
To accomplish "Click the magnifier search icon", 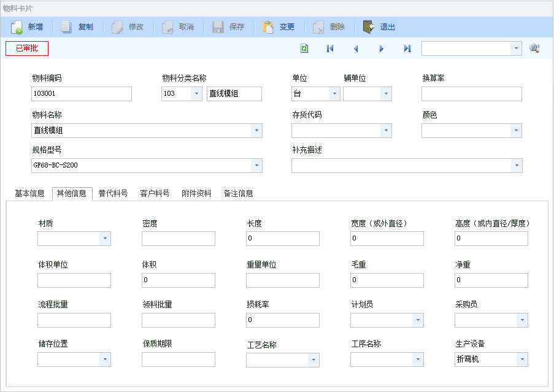I will pos(534,48).
